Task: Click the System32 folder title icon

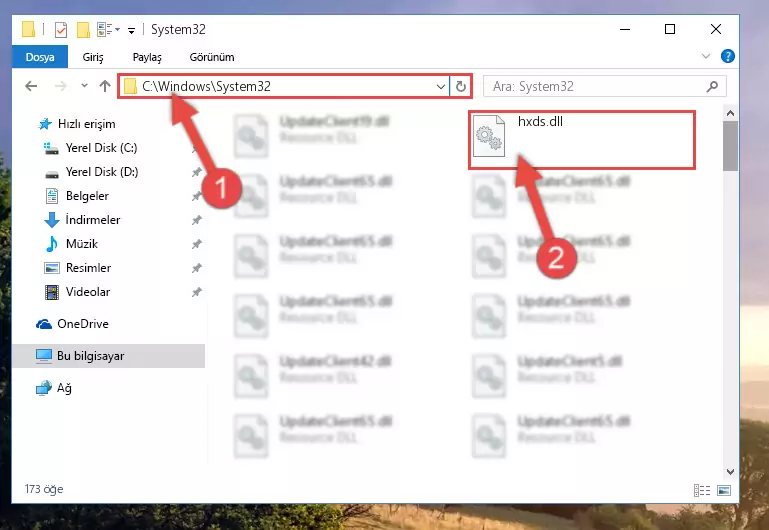Action: [x=28, y=29]
